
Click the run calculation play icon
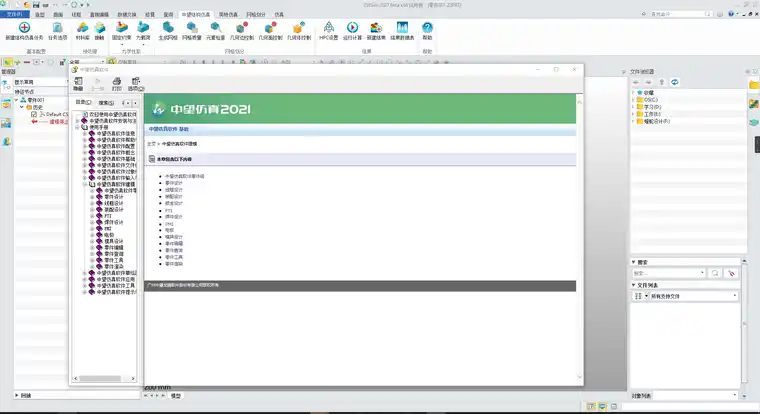point(352,30)
